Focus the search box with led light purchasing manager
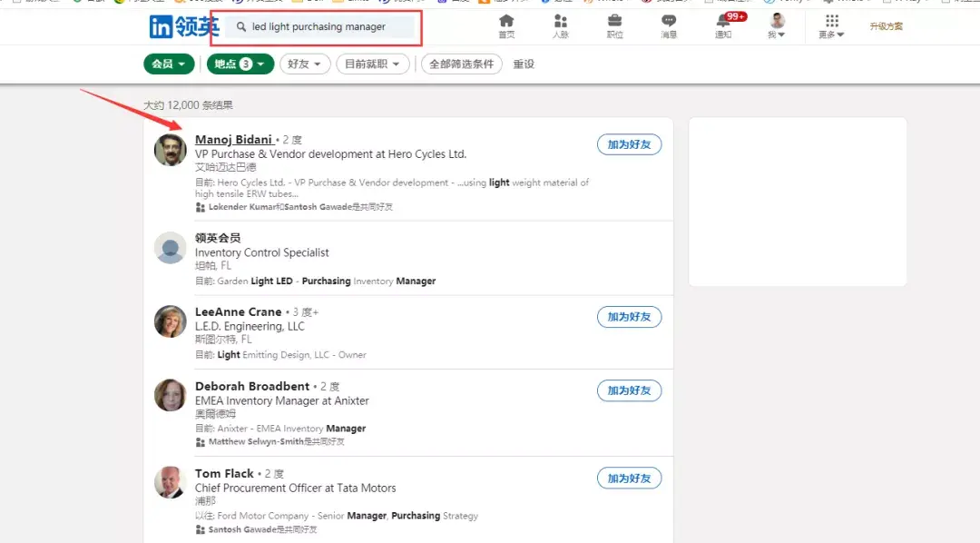Viewport: 980px width, 543px height. (320, 27)
